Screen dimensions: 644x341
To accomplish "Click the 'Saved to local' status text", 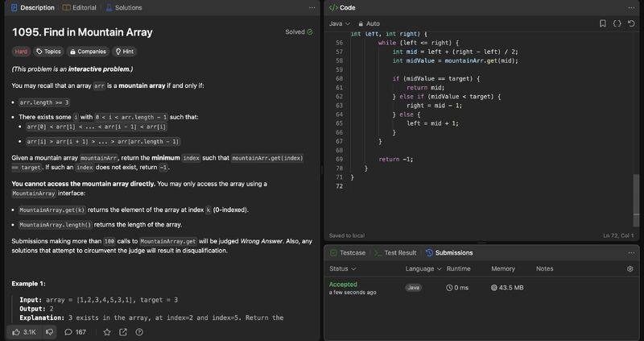I will [x=347, y=235].
